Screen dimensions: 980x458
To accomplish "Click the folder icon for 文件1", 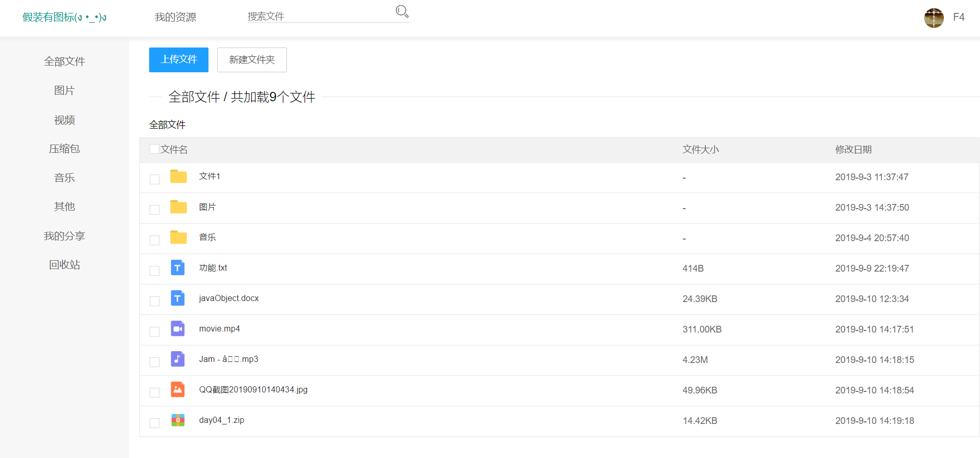I will (x=179, y=177).
